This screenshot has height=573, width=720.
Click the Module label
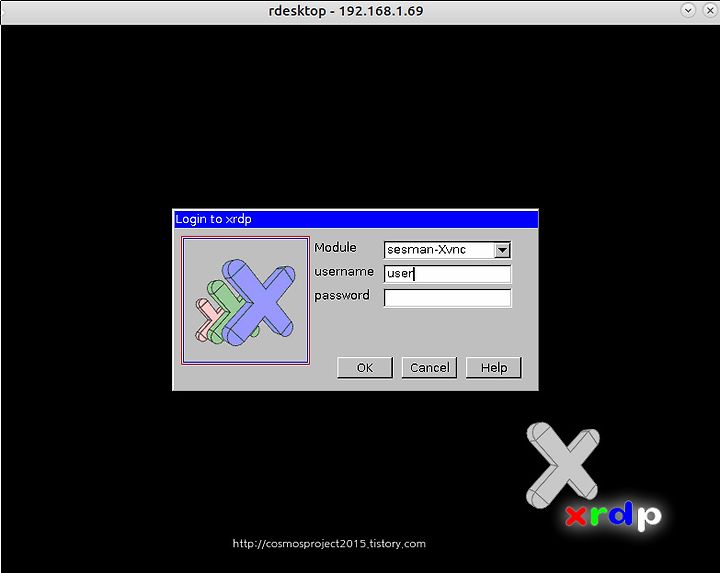pyautogui.click(x=335, y=247)
